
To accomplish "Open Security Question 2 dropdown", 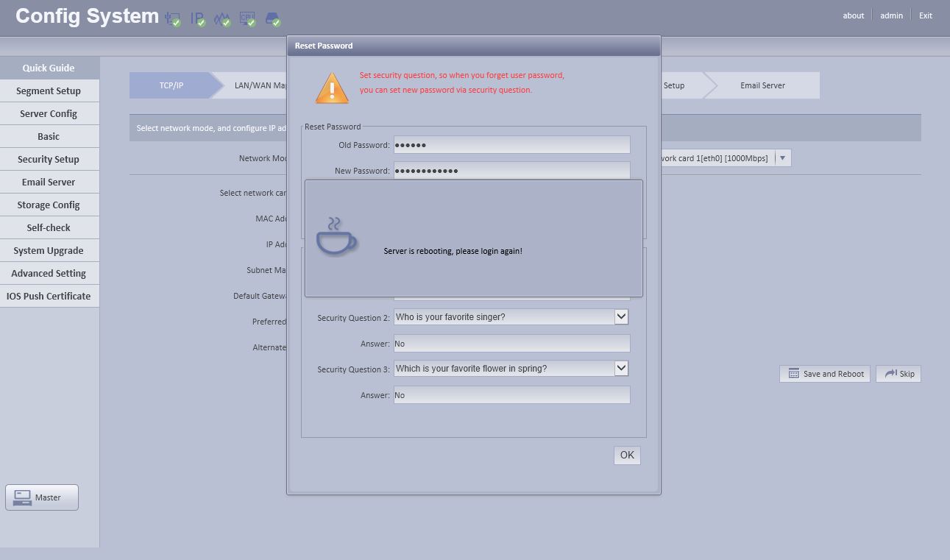I will click(x=621, y=316).
